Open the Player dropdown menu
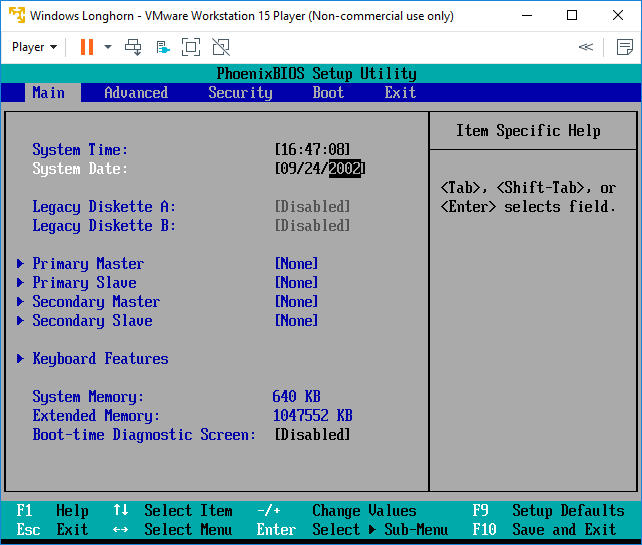The width and height of the screenshot is (642, 545). click(34, 47)
